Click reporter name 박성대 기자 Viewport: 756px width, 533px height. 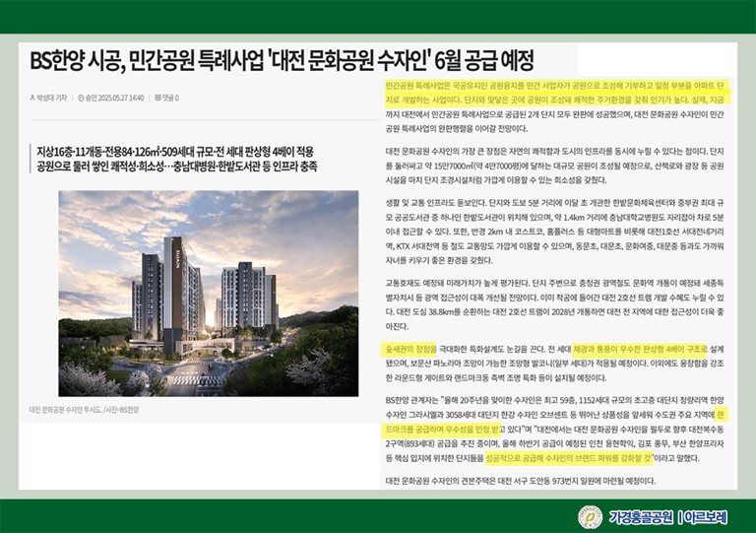tap(51, 98)
